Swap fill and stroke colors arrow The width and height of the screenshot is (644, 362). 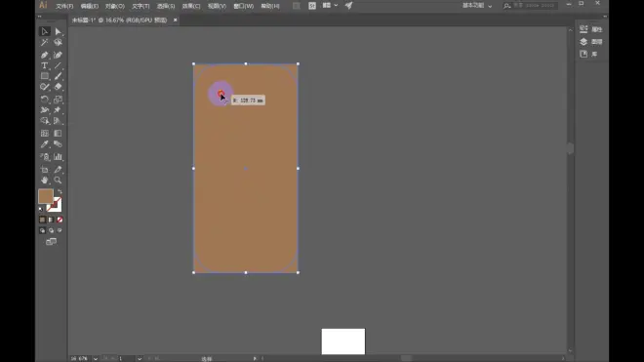(x=60, y=191)
